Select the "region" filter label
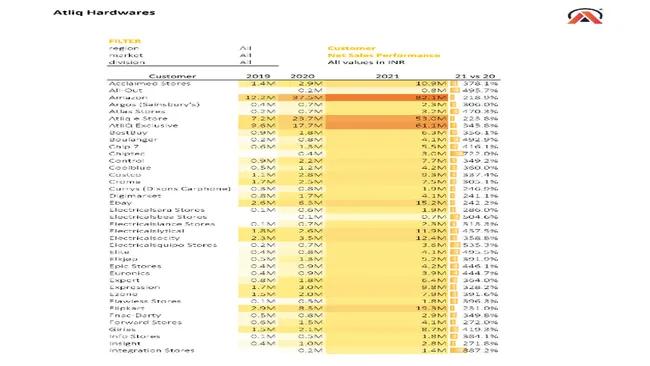This screenshot has width=650, height=366. [x=124, y=48]
